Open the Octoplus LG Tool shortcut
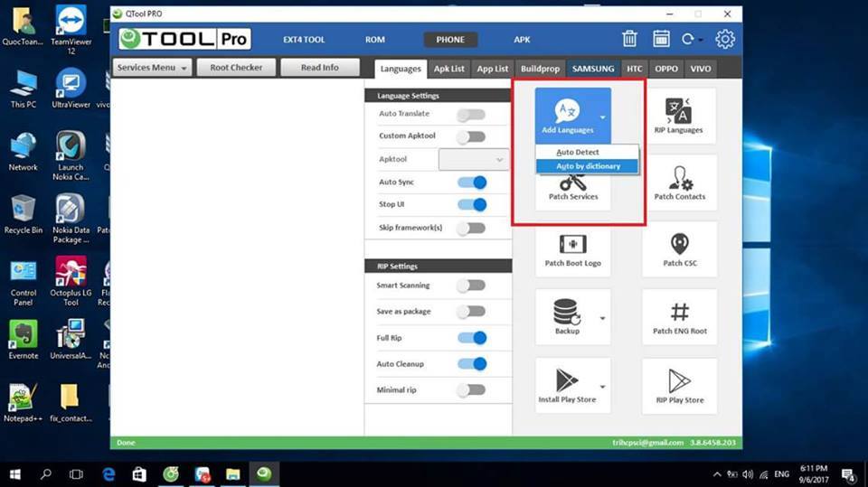 71,281
